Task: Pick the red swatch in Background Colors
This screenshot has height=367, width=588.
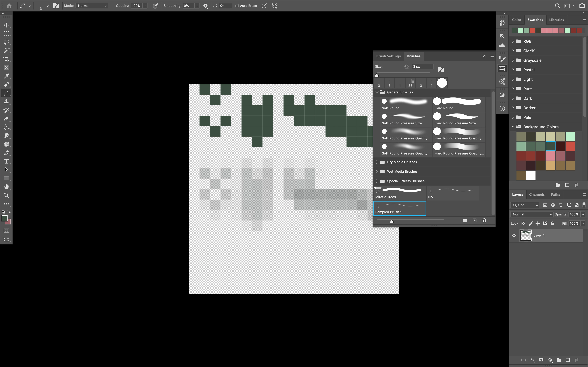Action: click(x=570, y=146)
